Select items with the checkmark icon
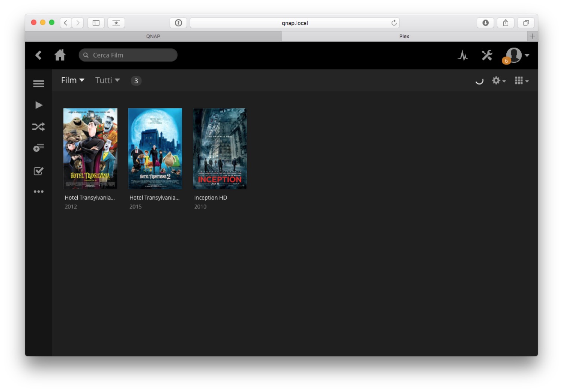 pyautogui.click(x=39, y=171)
